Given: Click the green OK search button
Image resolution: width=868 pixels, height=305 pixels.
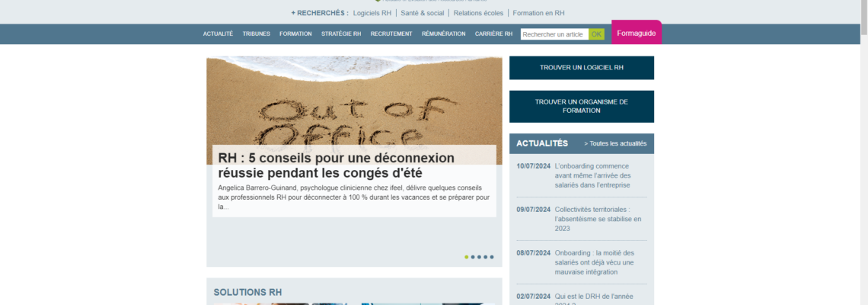Looking at the screenshot, I should (596, 34).
